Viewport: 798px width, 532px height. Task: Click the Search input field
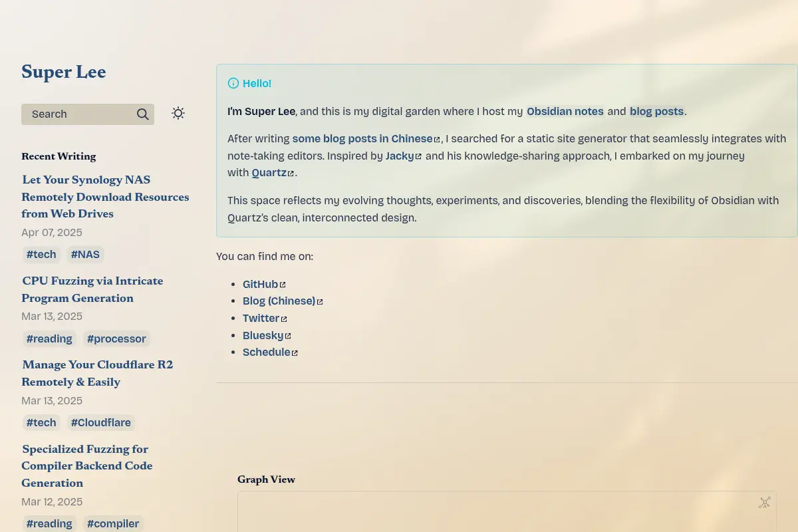pos(88,114)
